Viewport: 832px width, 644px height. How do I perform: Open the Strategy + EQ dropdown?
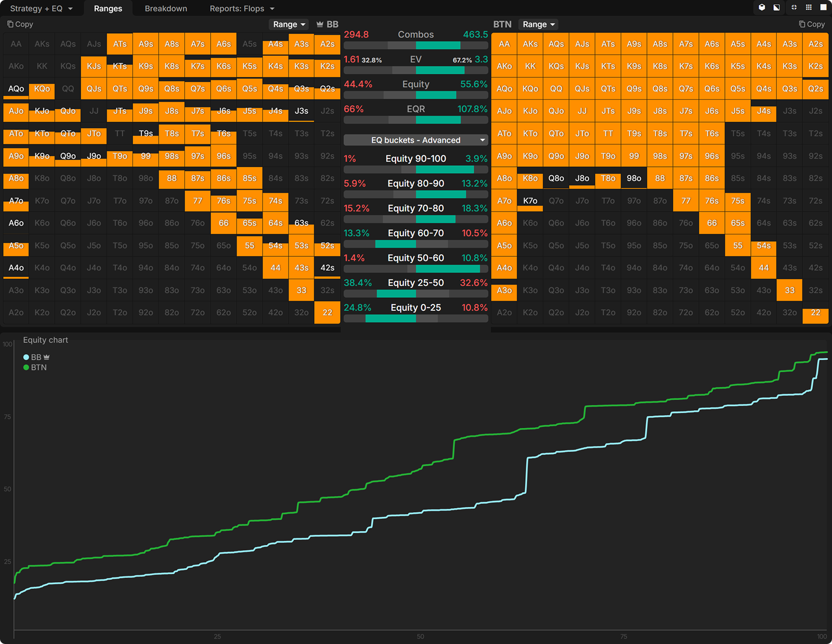click(x=41, y=8)
